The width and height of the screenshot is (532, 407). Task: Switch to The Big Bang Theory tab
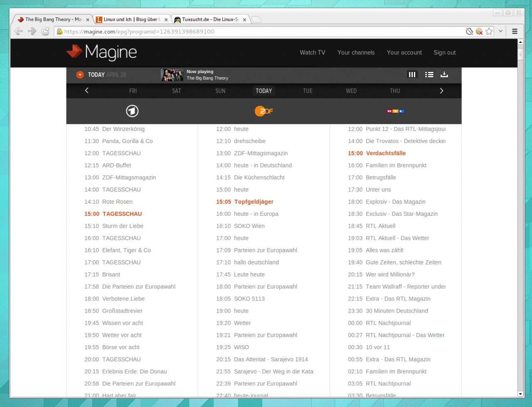[53, 20]
